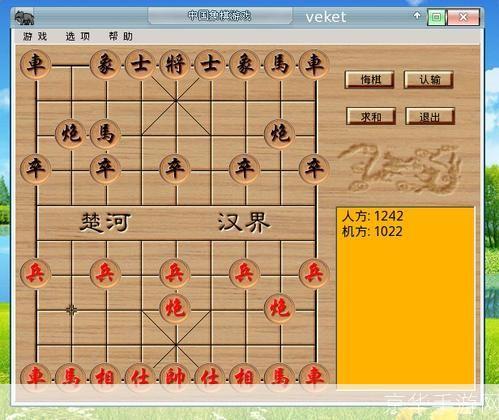
Task: Click the 退出 exit button
Action: point(430,116)
